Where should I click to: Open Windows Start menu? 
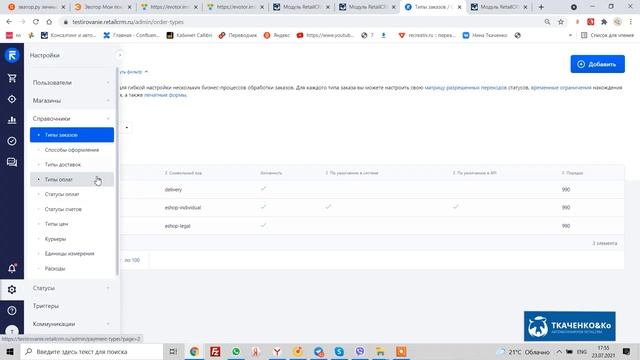(10, 351)
